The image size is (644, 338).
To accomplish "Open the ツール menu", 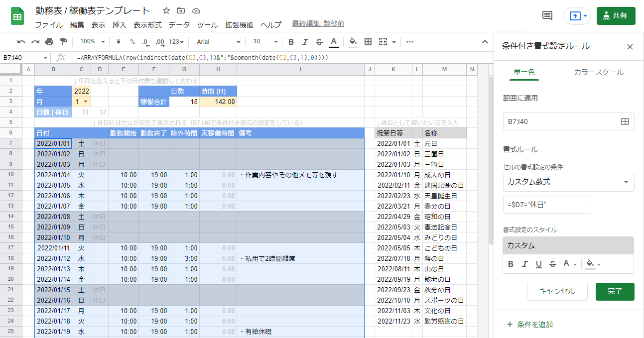I will (207, 24).
